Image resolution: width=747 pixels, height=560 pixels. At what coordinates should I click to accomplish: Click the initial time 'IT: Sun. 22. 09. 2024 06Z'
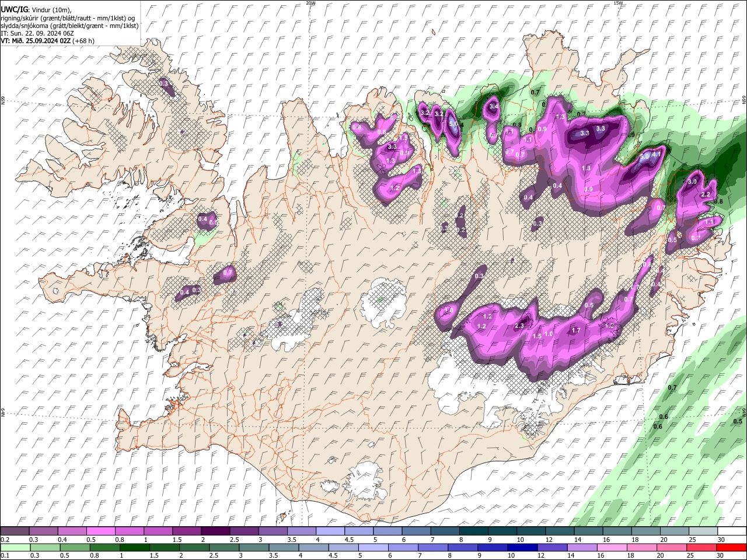pos(37,33)
